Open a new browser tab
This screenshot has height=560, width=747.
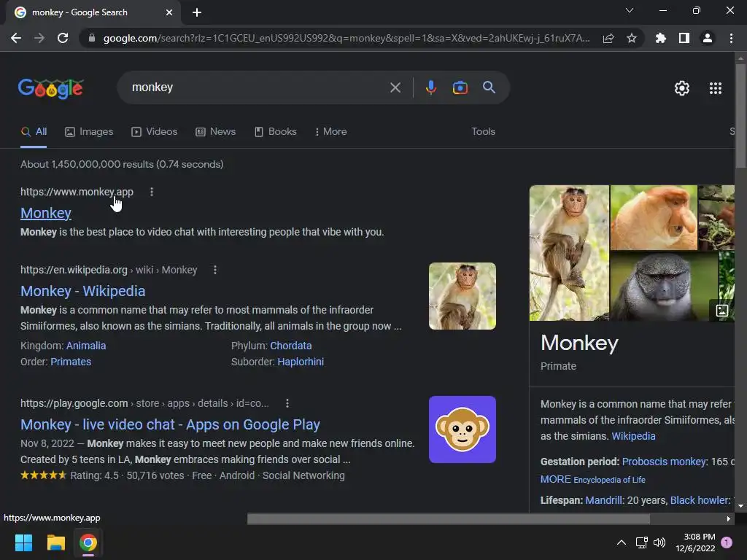coord(197,12)
